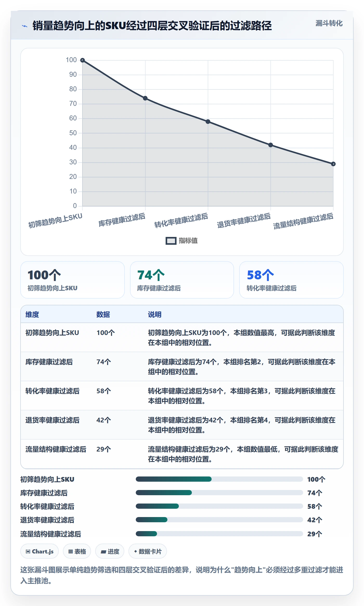The width and height of the screenshot is (364, 606).
Task: Select the chart data point at value 74
Action: pyautogui.click(x=145, y=98)
